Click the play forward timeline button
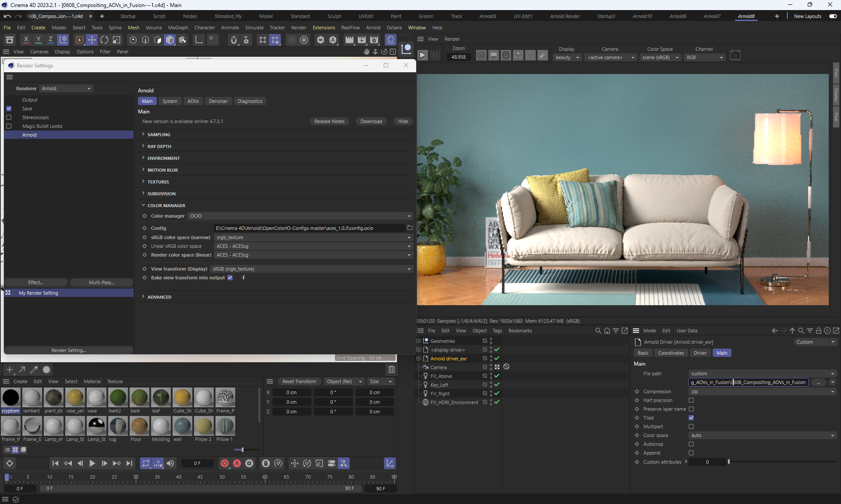 [x=92, y=463]
